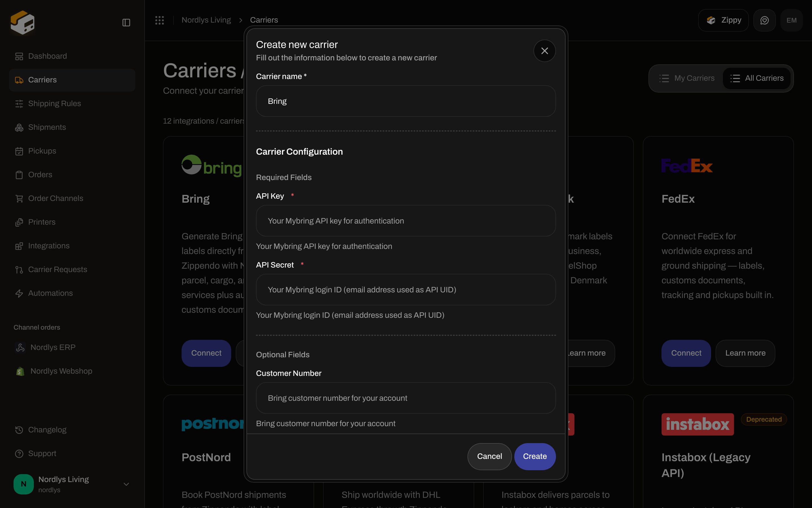Screen dimensions: 812x508
Task: Click Connect on the FedEx card
Action: point(686,353)
